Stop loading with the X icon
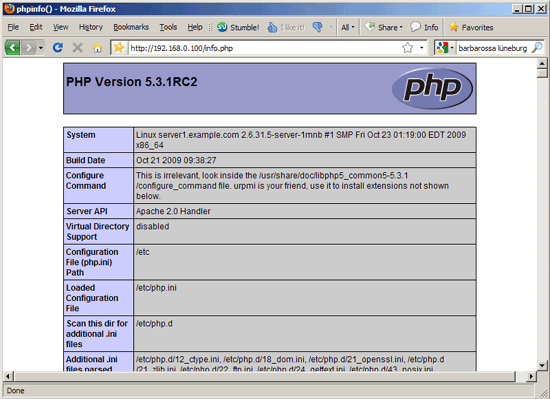The width and height of the screenshot is (550, 399). click(x=78, y=47)
